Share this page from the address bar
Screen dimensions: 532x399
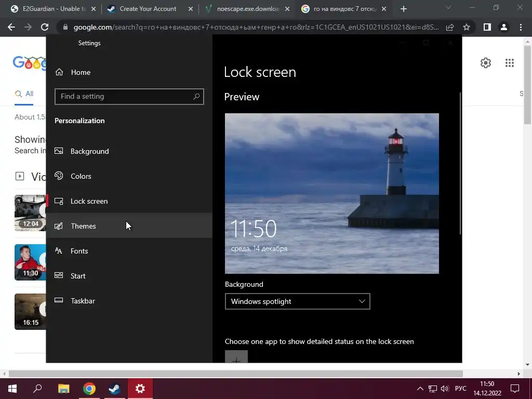(450, 27)
